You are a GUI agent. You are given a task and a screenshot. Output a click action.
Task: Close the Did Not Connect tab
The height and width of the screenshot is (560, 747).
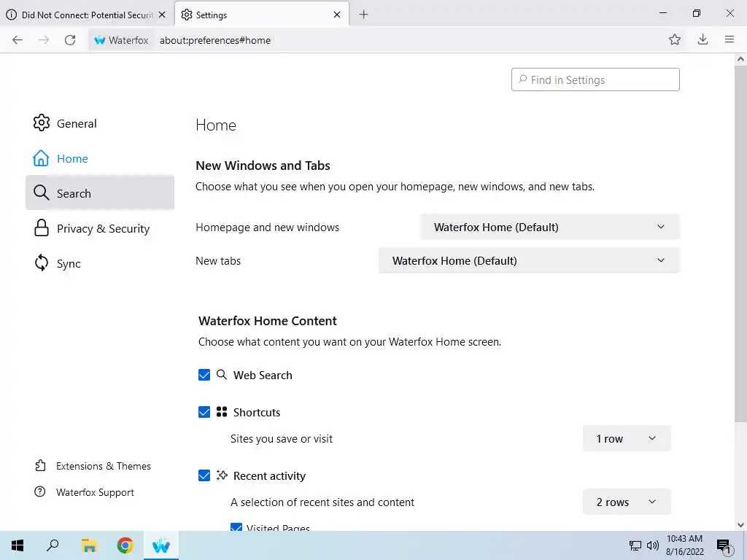tap(162, 15)
